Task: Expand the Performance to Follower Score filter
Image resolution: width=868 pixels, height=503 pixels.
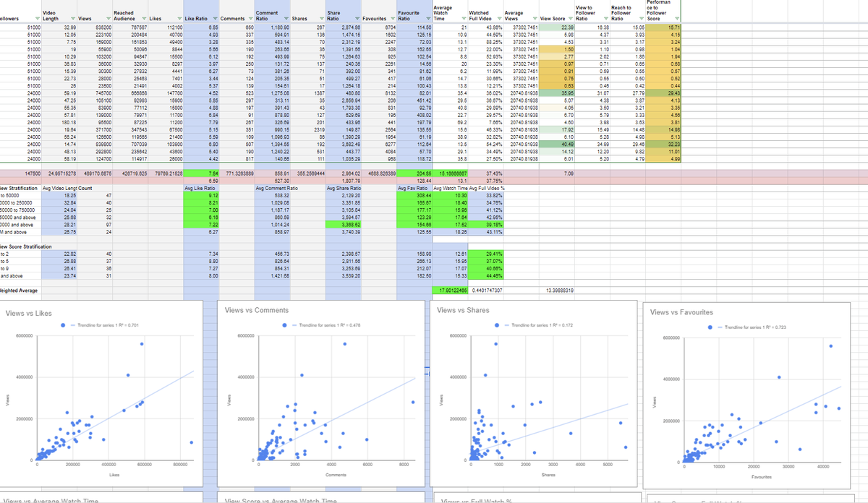Action: [677, 18]
